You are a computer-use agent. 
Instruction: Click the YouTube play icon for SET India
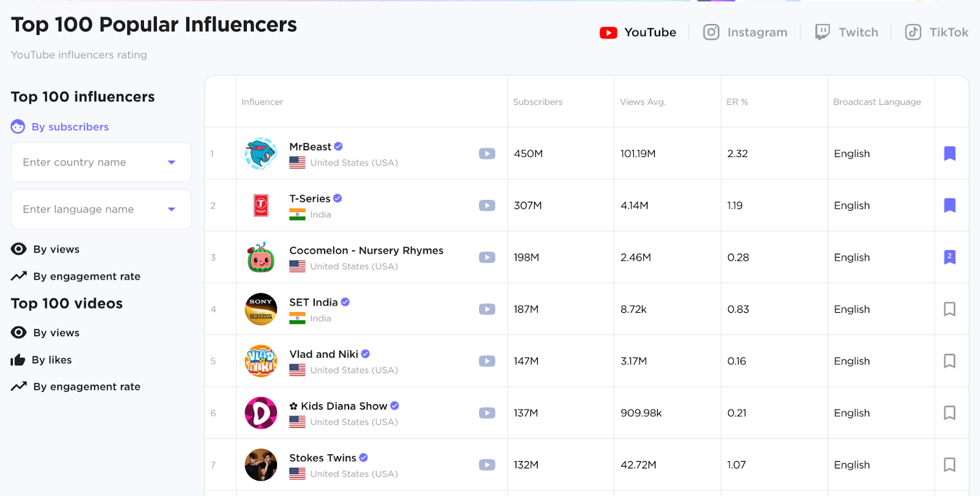487,309
